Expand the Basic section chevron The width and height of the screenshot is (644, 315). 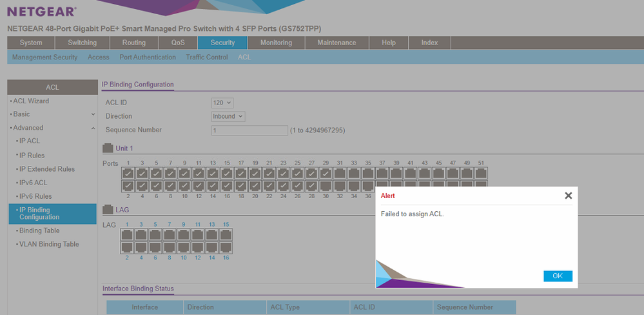(x=93, y=114)
